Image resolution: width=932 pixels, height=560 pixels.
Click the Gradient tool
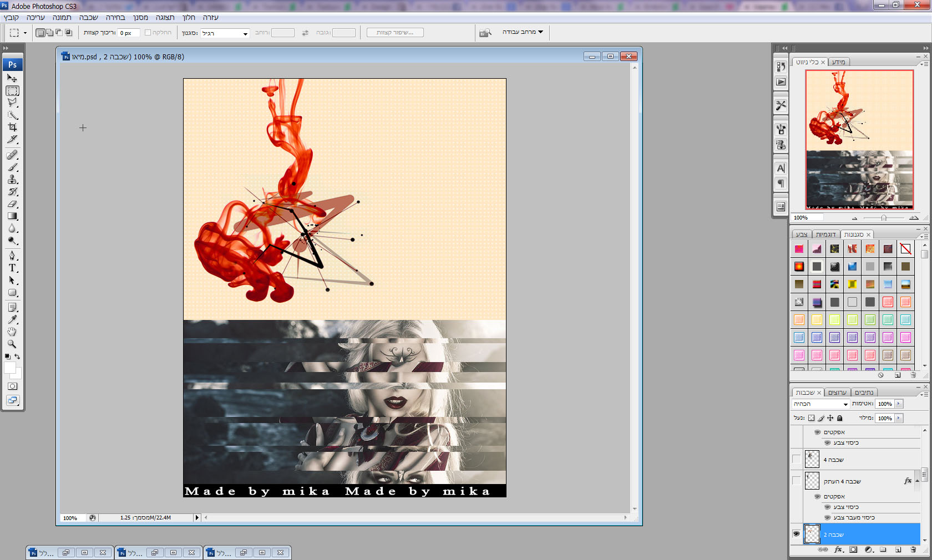coord(12,216)
